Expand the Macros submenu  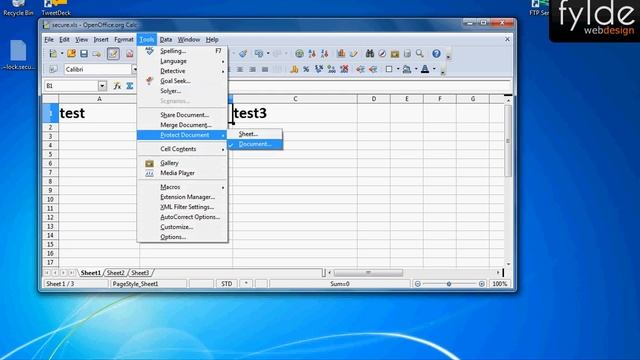182,187
